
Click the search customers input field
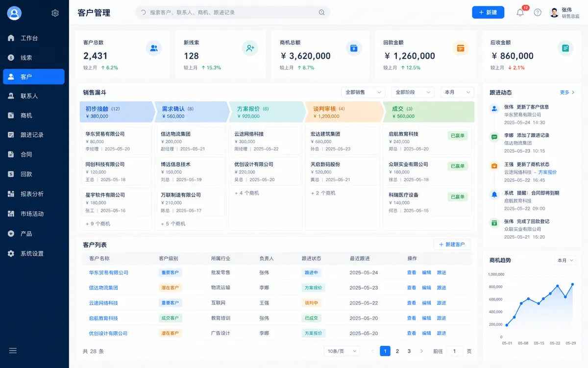(232, 13)
